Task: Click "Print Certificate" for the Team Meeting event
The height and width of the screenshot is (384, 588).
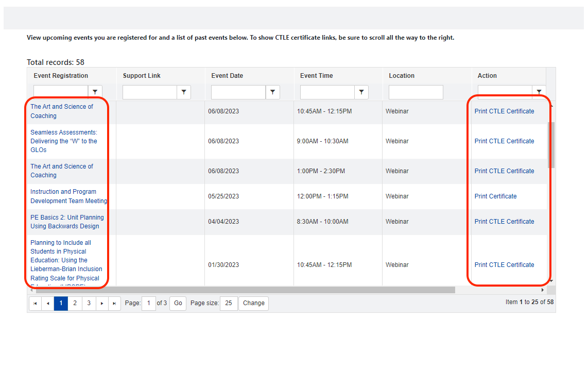Action: click(x=495, y=196)
